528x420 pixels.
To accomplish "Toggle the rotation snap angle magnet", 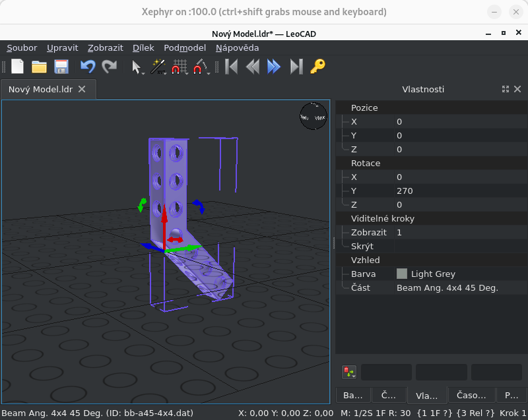I will [199, 67].
